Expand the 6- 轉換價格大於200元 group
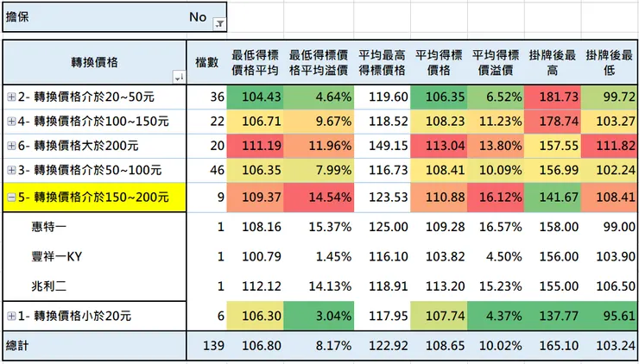The image size is (639, 364). pos(11,146)
